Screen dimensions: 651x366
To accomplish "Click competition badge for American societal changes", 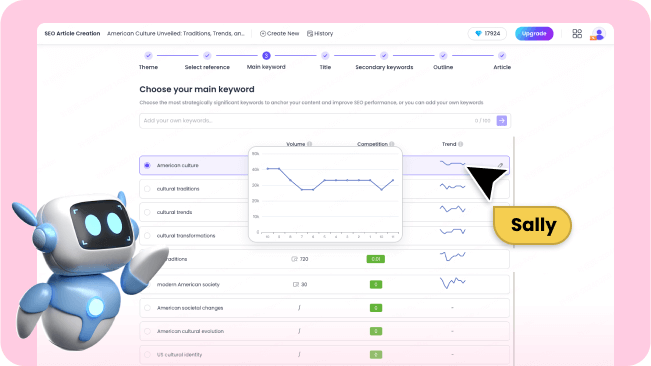I will [376, 308].
